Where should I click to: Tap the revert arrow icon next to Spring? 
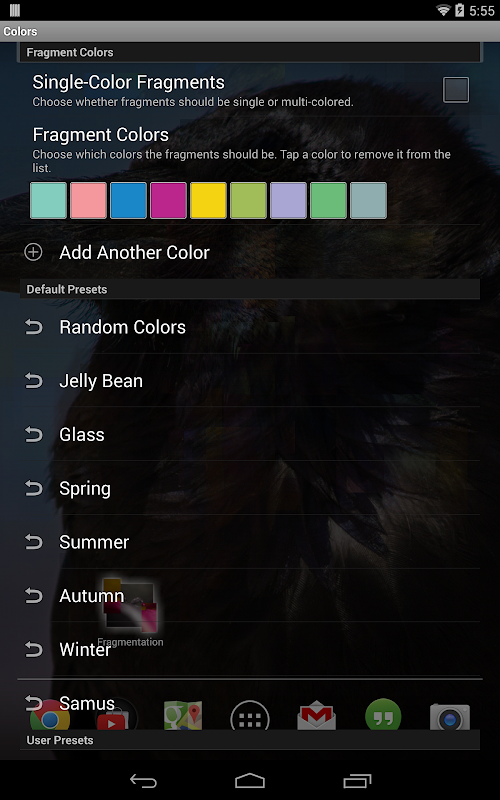pos(34,488)
